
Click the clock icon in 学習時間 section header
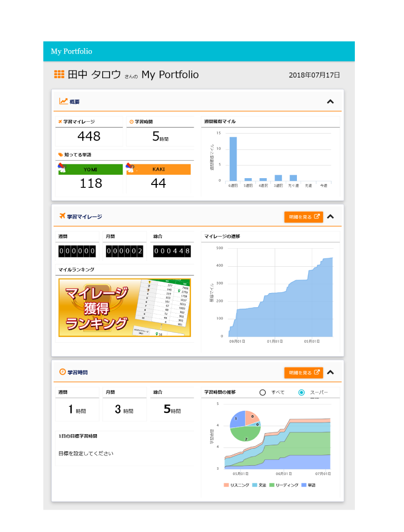[x=62, y=372]
